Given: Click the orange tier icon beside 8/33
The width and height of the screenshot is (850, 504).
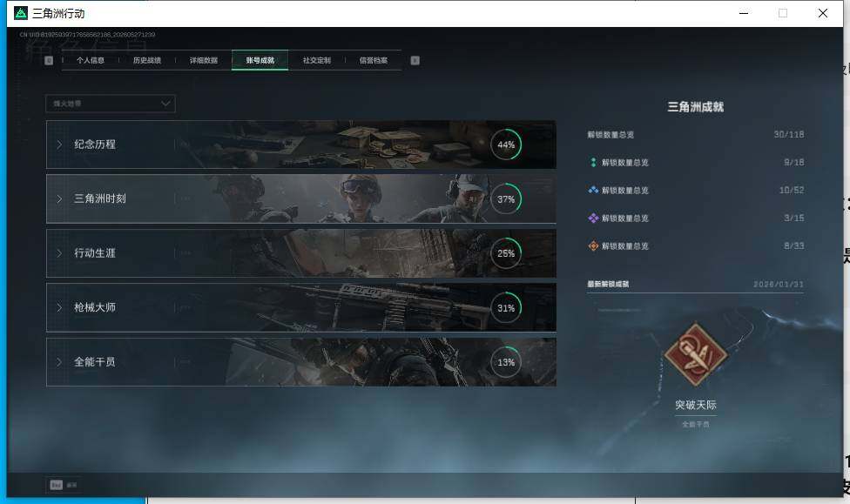Looking at the screenshot, I should click(x=593, y=246).
